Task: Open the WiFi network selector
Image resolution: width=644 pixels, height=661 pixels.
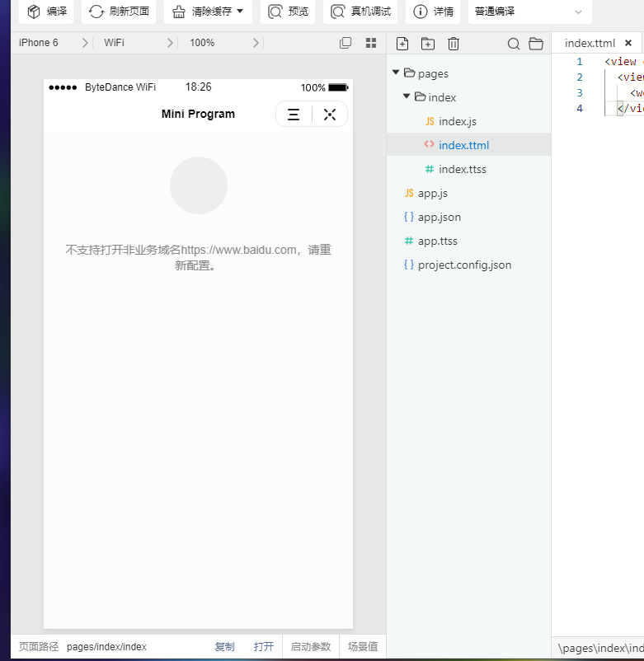Action: coord(139,43)
